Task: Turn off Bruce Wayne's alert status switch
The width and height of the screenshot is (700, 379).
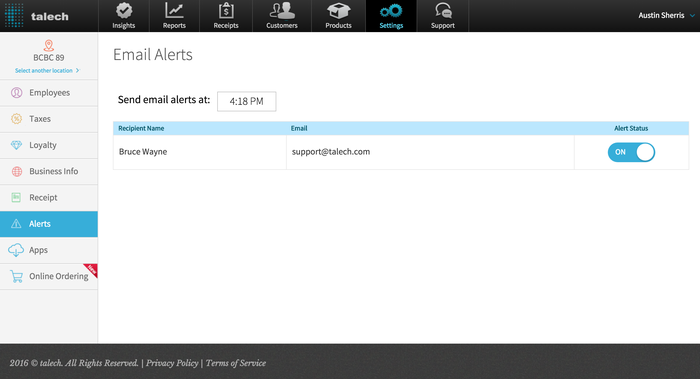Action: [631, 152]
